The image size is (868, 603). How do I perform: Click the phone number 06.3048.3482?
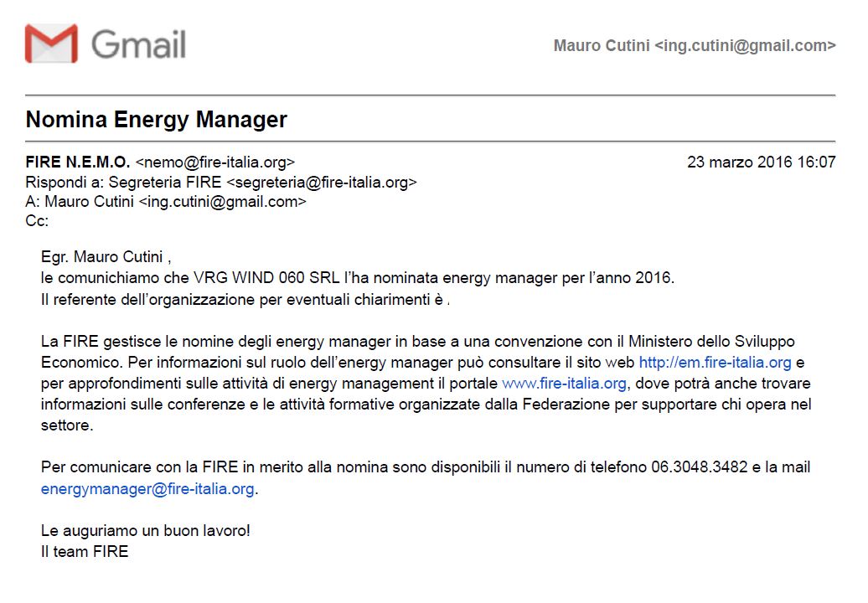click(x=699, y=467)
